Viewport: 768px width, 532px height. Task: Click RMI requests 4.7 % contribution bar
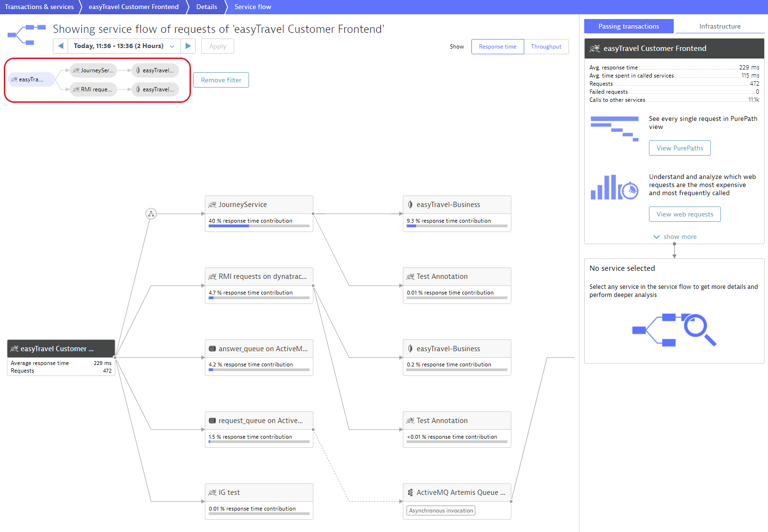point(259,298)
